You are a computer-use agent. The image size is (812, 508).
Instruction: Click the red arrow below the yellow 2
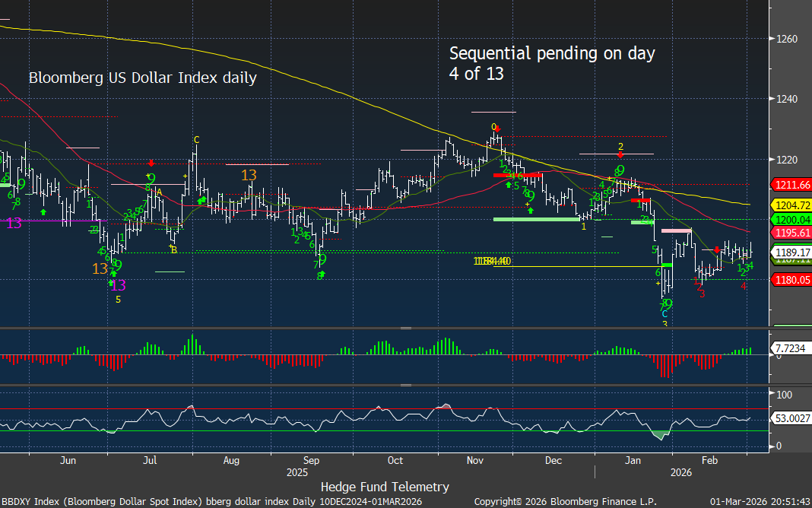(x=620, y=155)
